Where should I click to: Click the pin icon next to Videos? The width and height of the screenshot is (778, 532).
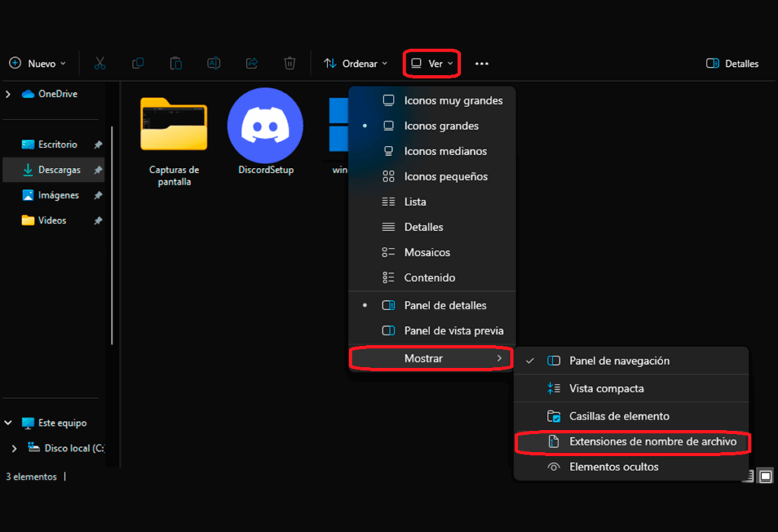(x=98, y=220)
